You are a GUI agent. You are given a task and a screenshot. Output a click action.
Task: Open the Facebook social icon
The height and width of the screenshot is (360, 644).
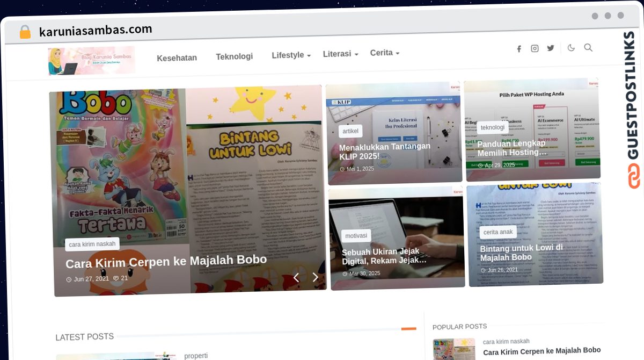point(519,49)
